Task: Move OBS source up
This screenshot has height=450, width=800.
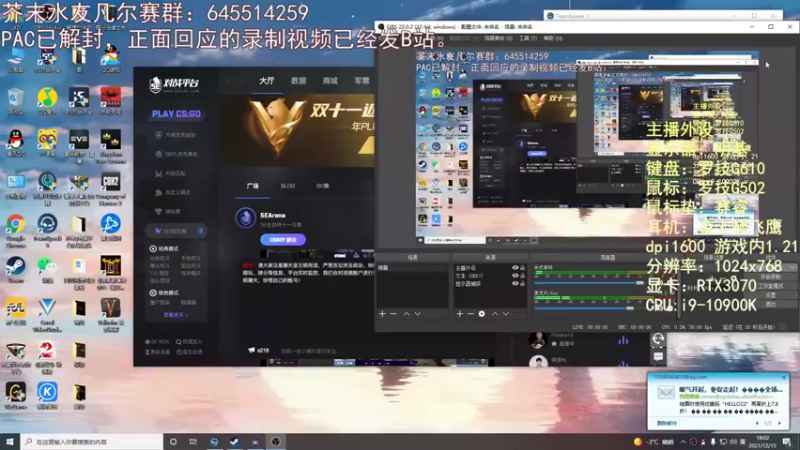Action: [494, 314]
